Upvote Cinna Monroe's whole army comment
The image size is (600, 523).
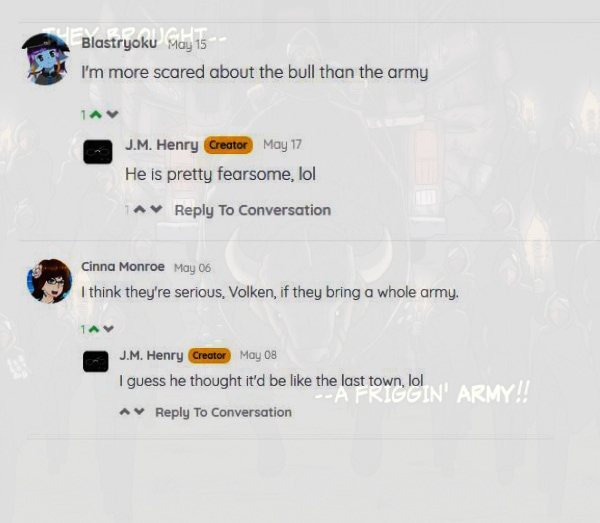[x=94, y=329]
